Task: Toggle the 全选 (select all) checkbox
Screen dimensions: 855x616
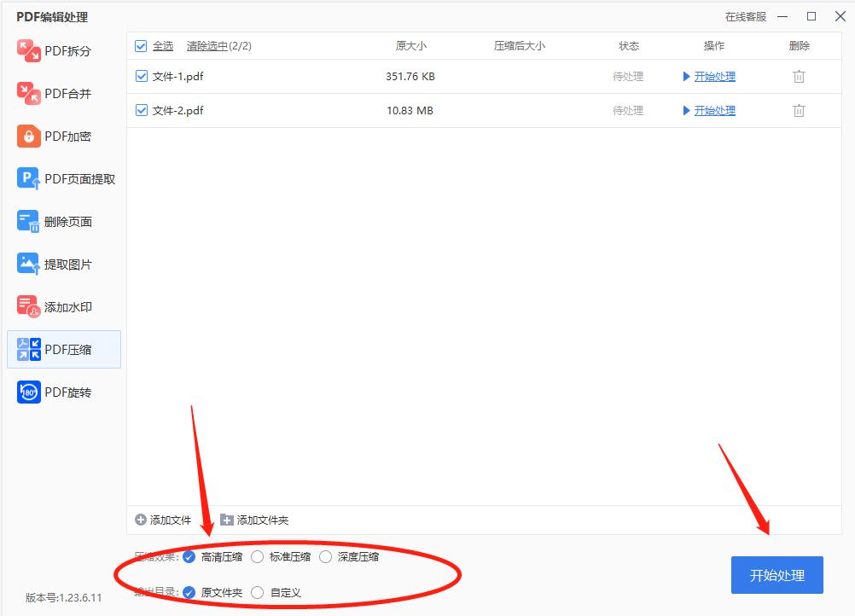Action: 142,45
